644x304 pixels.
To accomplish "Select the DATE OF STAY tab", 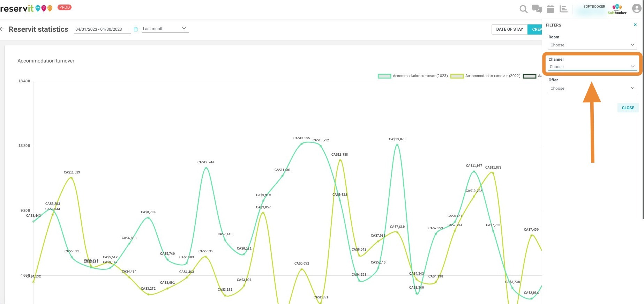I will [510, 29].
